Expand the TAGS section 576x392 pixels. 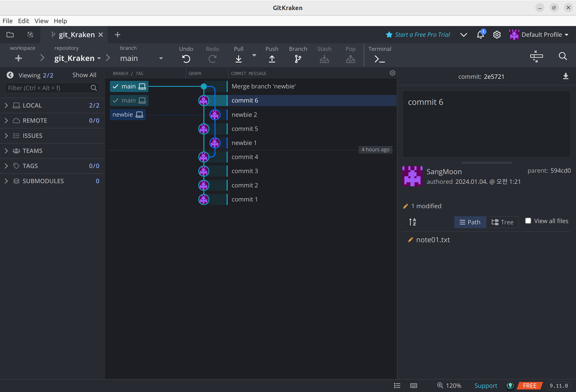[x=6, y=166]
